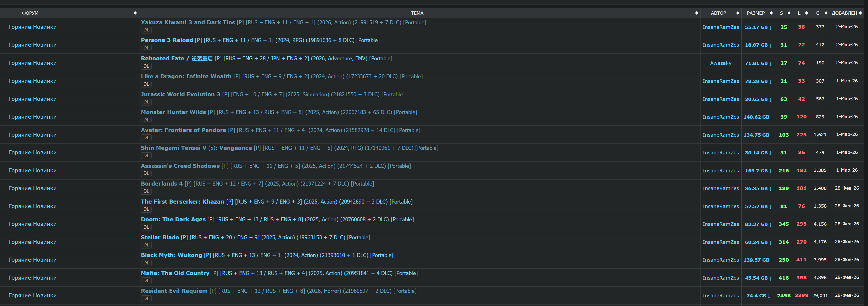Sort by РАЗМЕР column sort icon

pos(771,13)
